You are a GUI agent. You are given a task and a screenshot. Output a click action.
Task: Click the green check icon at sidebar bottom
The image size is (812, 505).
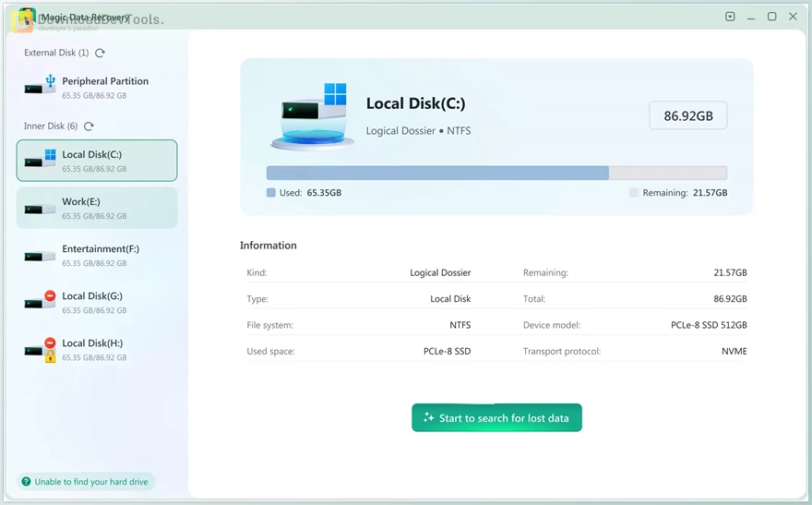tap(27, 482)
